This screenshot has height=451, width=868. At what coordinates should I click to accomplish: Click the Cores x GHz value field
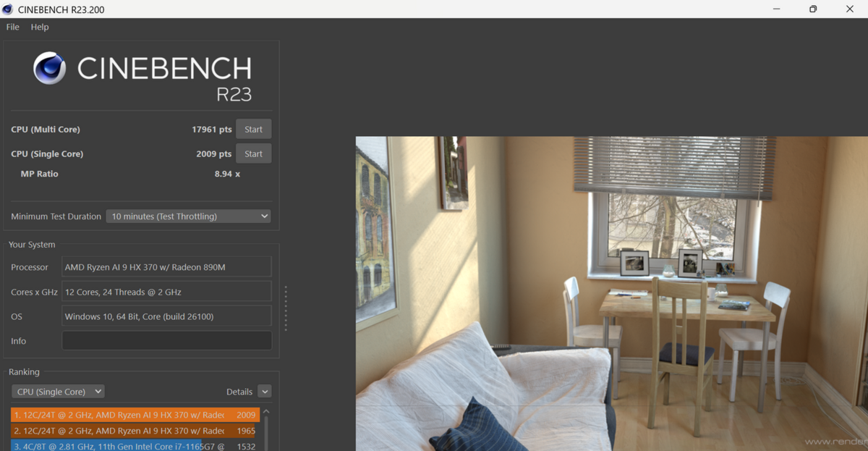coord(167,292)
